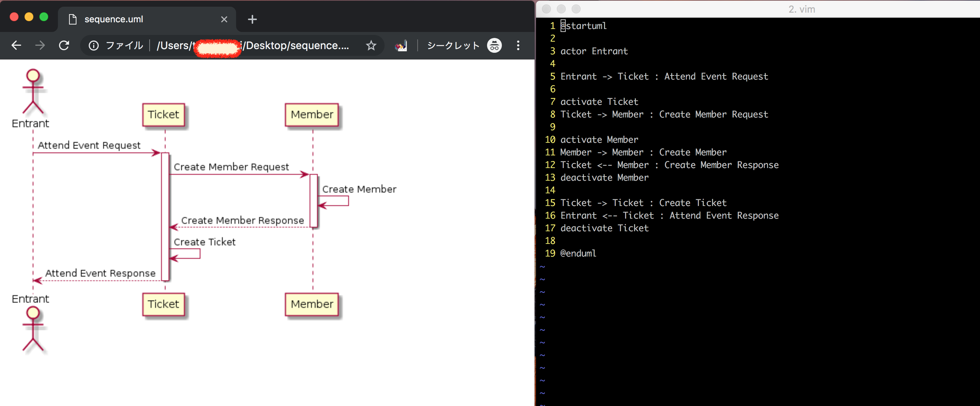Reload the sequence.uml page

pyautogui.click(x=64, y=45)
